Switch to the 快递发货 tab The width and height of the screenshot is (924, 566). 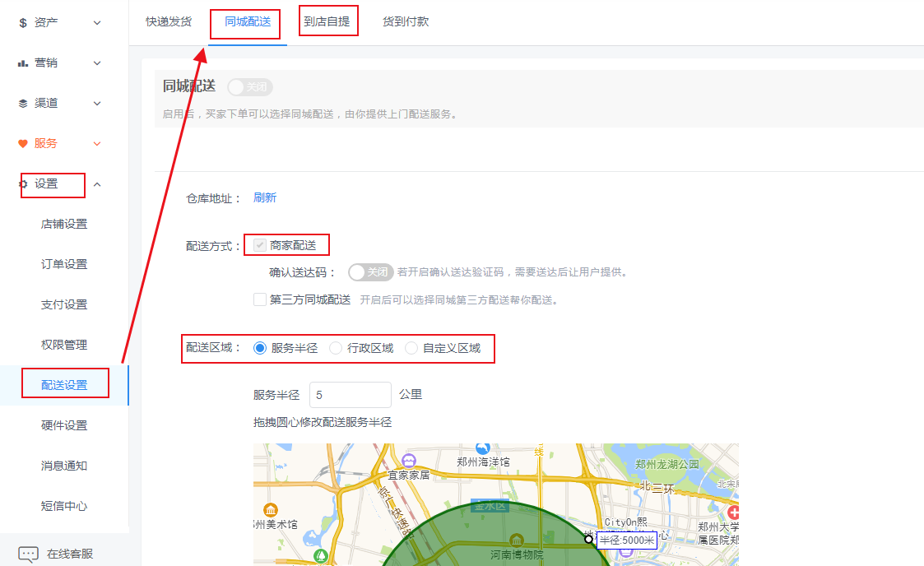tap(169, 21)
